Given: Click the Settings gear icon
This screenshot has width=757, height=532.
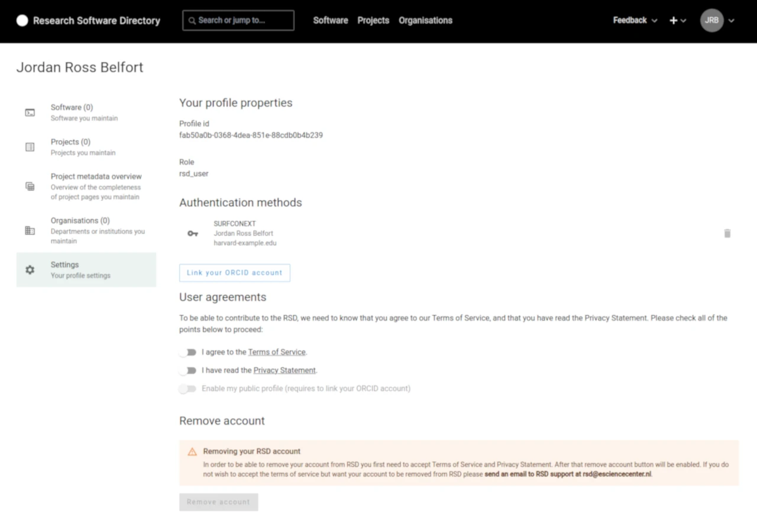Looking at the screenshot, I should [30, 270].
